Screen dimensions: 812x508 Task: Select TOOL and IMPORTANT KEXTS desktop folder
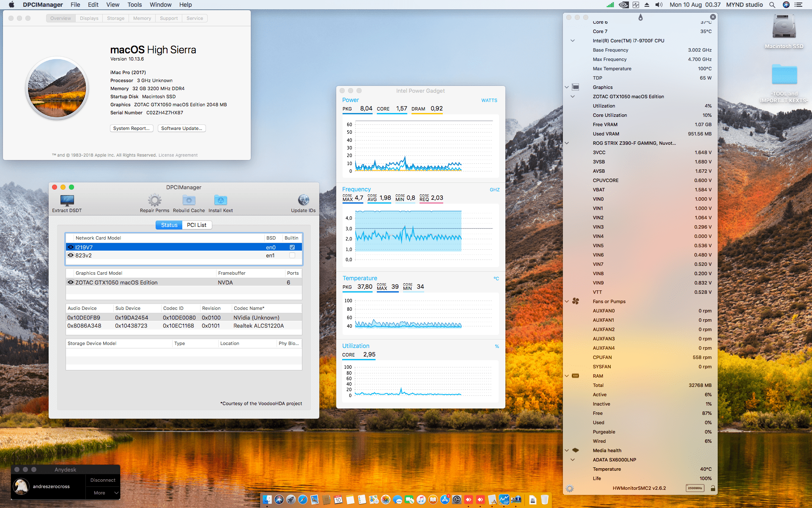tap(784, 75)
